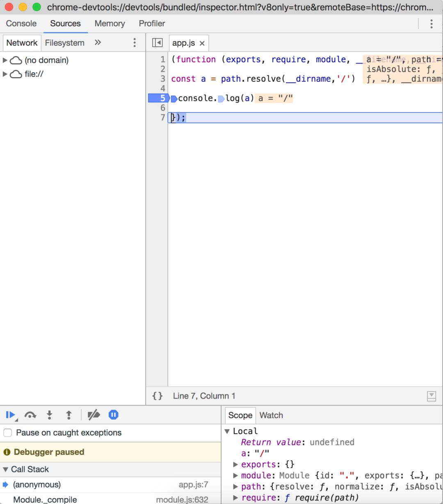Open the Scope pane tab
Viewport: 443px width, 504px height.
pyautogui.click(x=240, y=415)
